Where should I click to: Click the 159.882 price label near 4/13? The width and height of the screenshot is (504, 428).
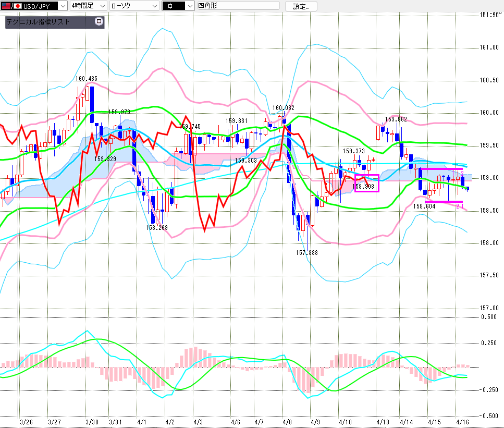(396, 119)
